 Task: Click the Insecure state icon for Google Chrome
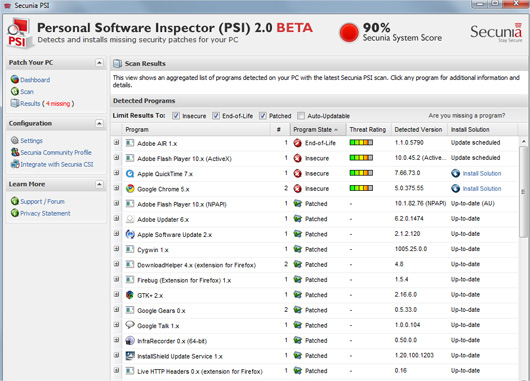pyautogui.click(x=297, y=188)
